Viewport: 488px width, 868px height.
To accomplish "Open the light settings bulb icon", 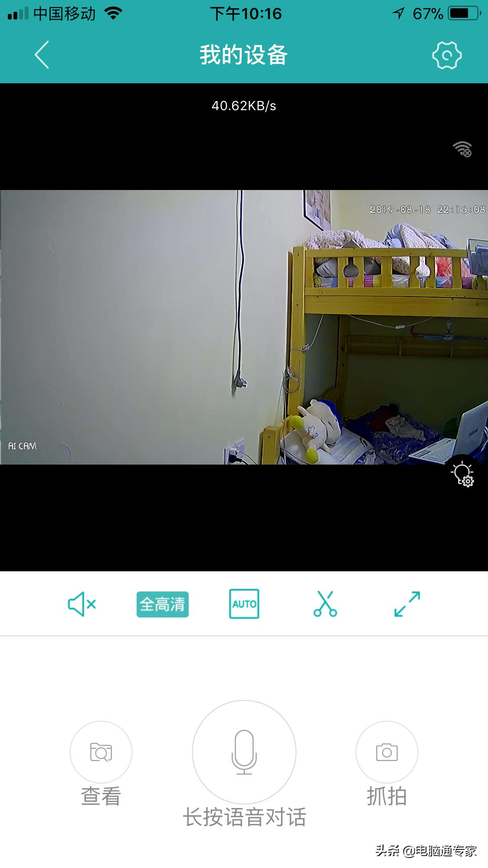I will click(462, 475).
